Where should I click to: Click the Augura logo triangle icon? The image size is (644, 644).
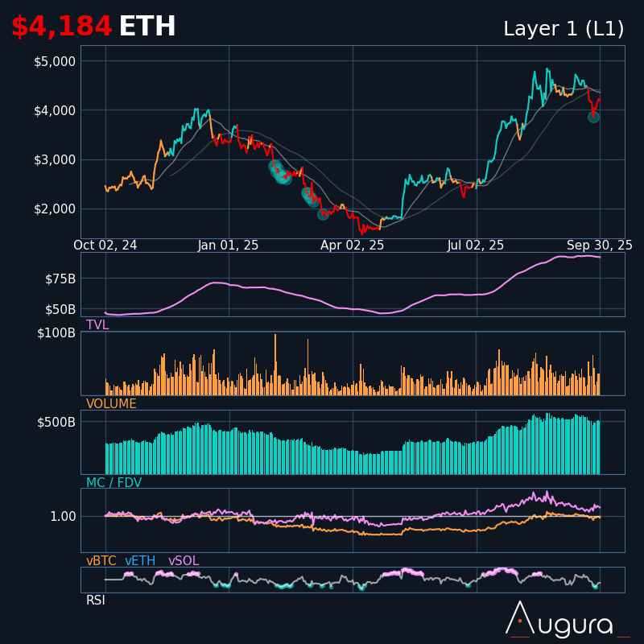519,618
